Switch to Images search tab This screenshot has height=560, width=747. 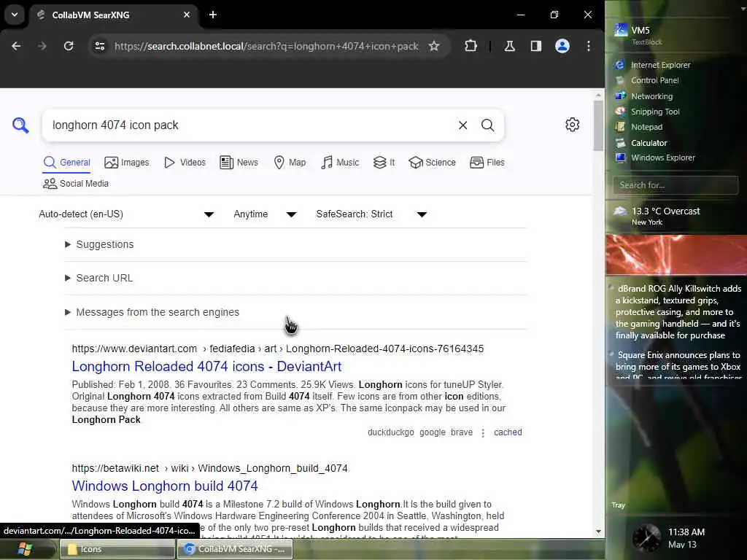pos(127,163)
